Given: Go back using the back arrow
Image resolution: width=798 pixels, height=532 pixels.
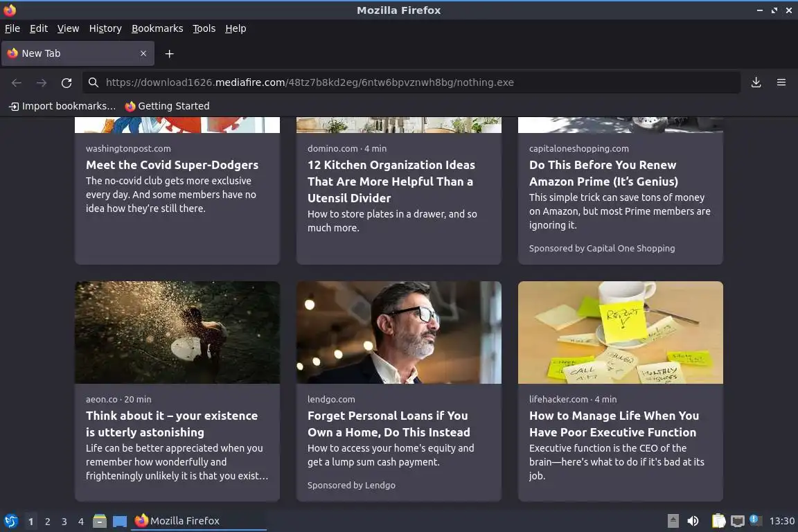Looking at the screenshot, I should tap(17, 82).
